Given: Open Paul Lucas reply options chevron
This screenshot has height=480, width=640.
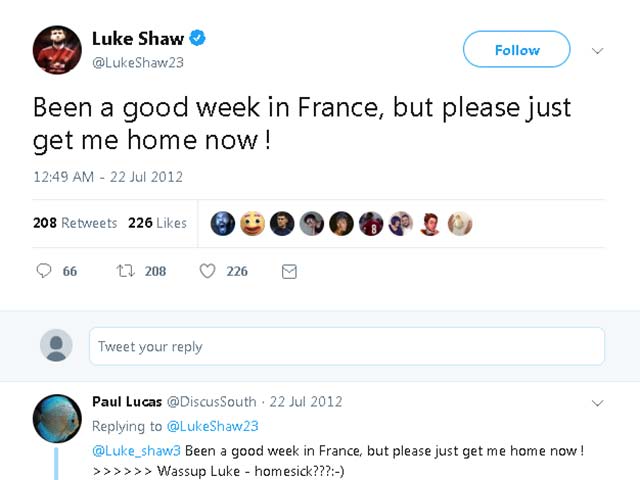Looking at the screenshot, I should (x=598, y=403).
